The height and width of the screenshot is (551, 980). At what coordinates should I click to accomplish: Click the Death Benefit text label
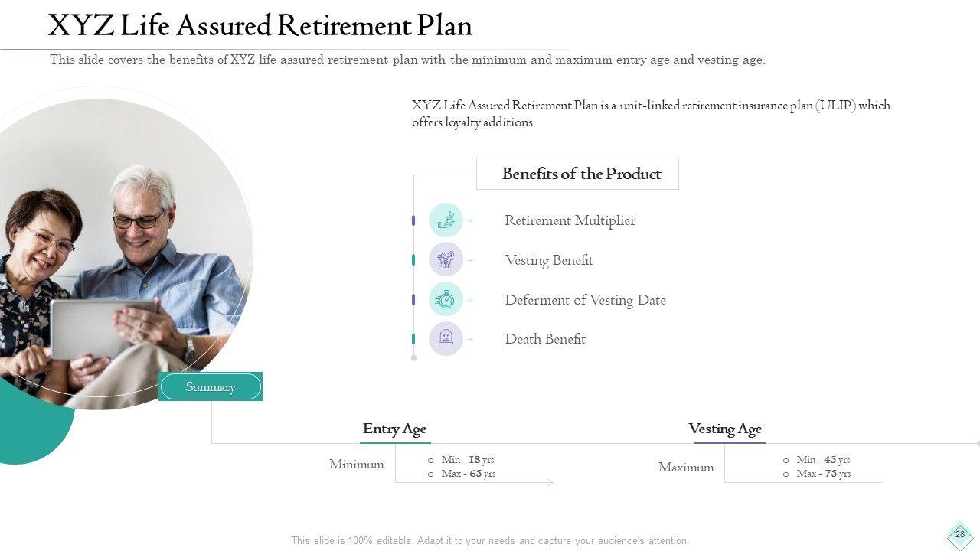(x=545, y=339)
